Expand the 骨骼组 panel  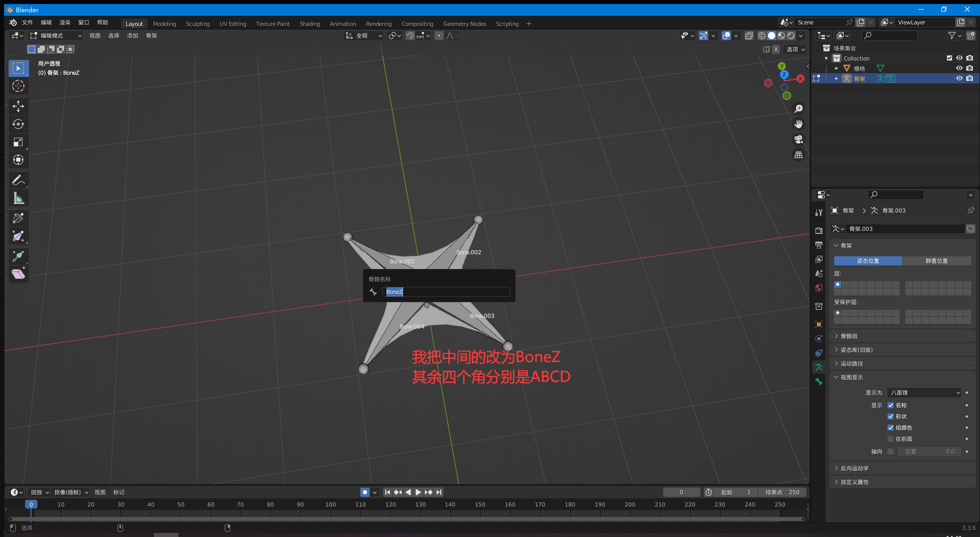pos(849,336)
